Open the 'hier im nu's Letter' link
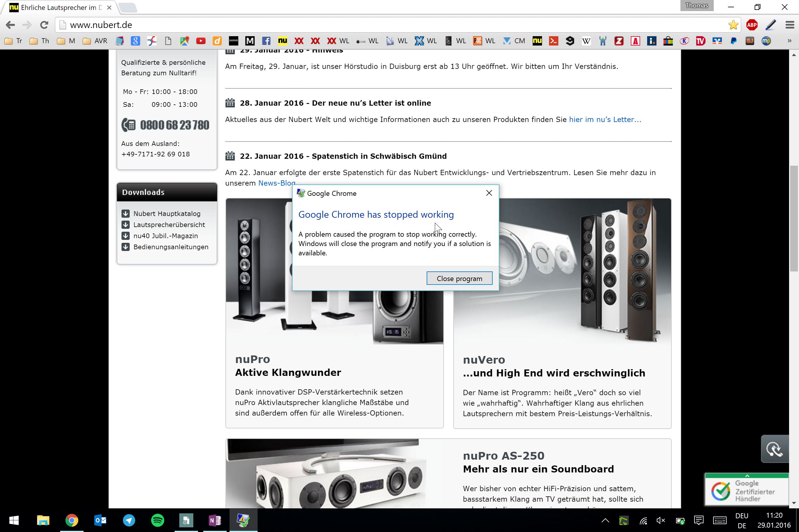This screenshot has width=799, height=532. (605, 119)
